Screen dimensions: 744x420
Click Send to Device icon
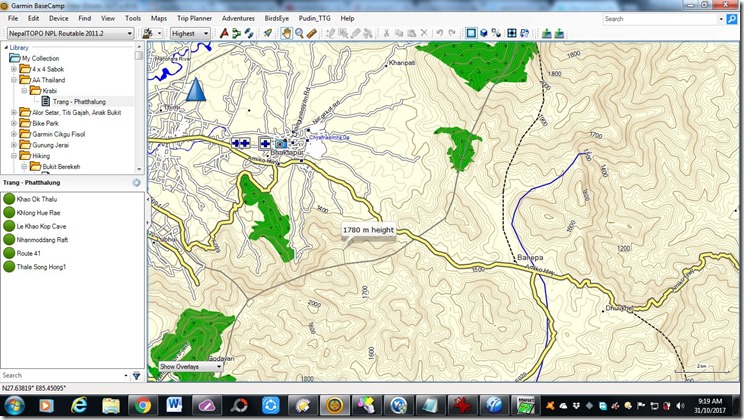547,33
